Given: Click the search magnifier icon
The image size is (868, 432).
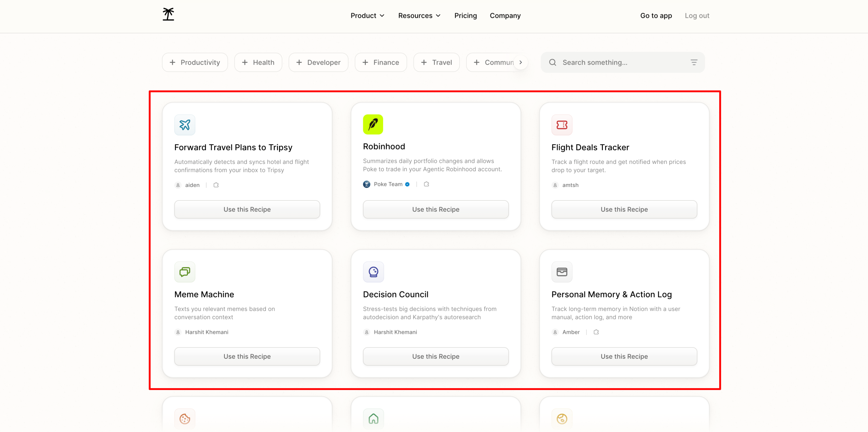Looking at the screenshot, I should click(553, 62).
